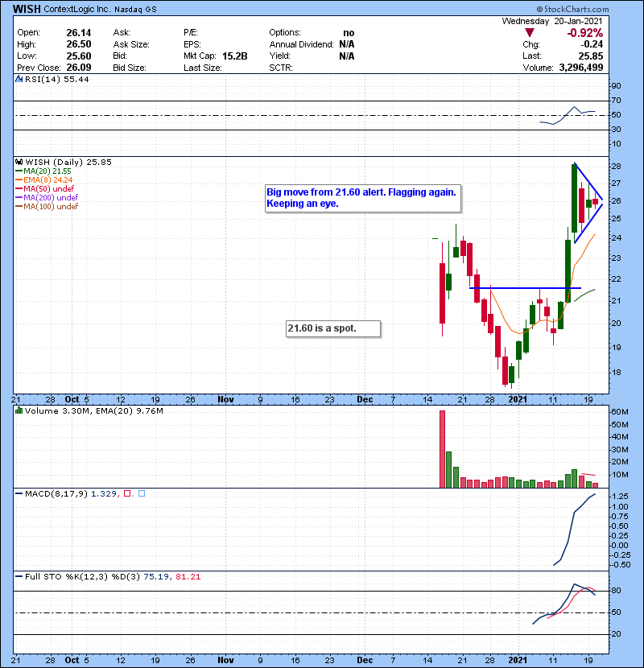Click the Low value 25.60
Image resolution: width=644 pixels, height=668 pixels.
pyautogui.click(x=79, y=56)
